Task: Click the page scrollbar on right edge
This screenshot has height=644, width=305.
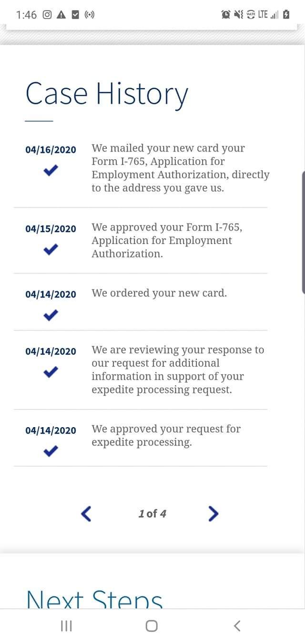Action: click(x=303, y=231)
